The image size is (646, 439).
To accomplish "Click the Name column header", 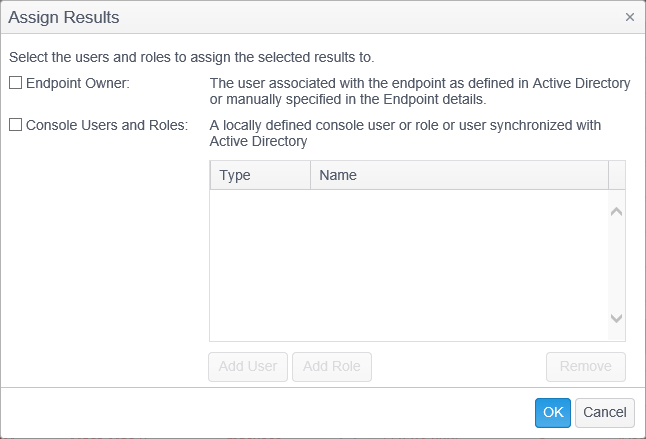I will [x=459, y=175].
